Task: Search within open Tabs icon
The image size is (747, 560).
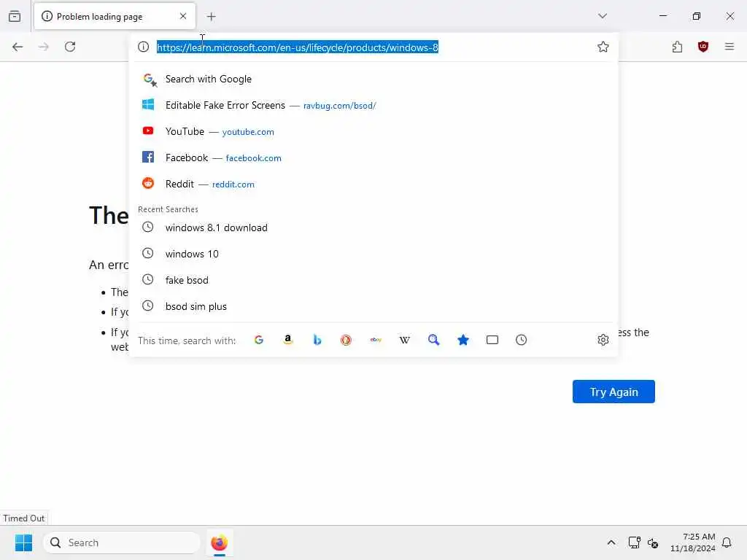Action: point(492,340)
